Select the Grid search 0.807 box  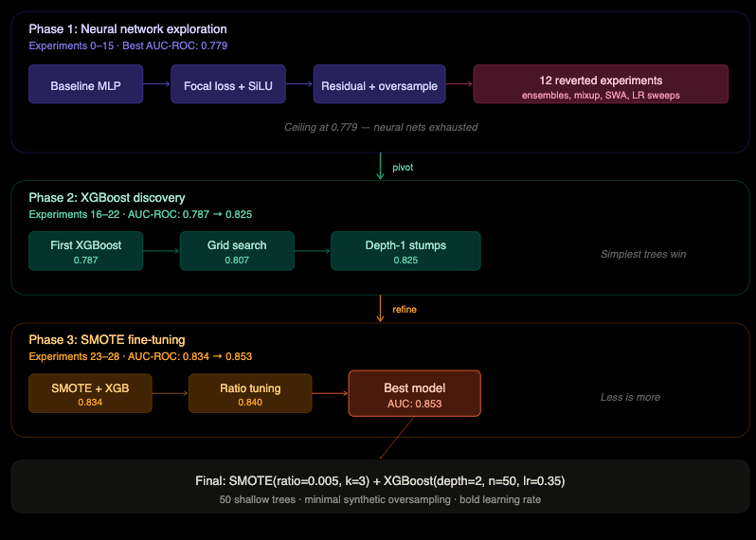(x=237, y=251)
